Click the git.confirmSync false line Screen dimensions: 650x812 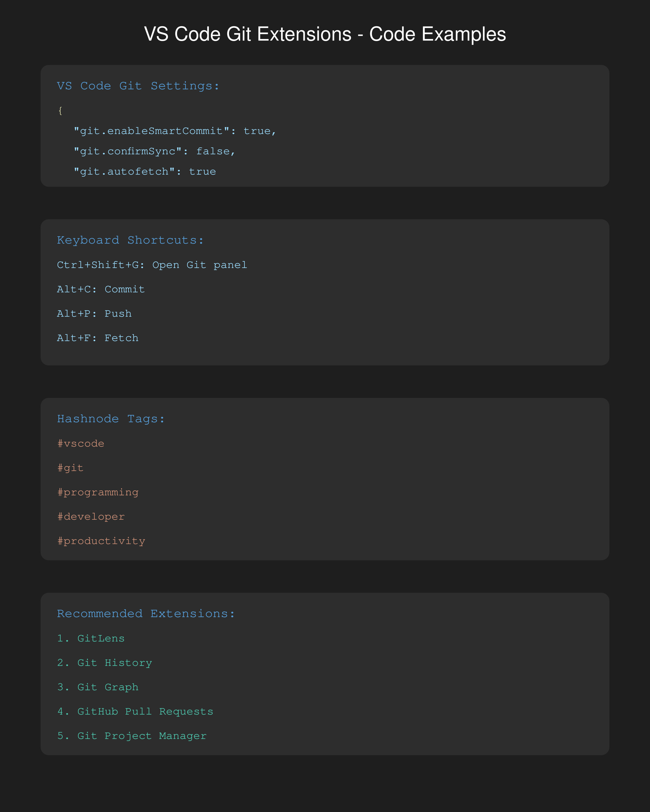point(154,151)
